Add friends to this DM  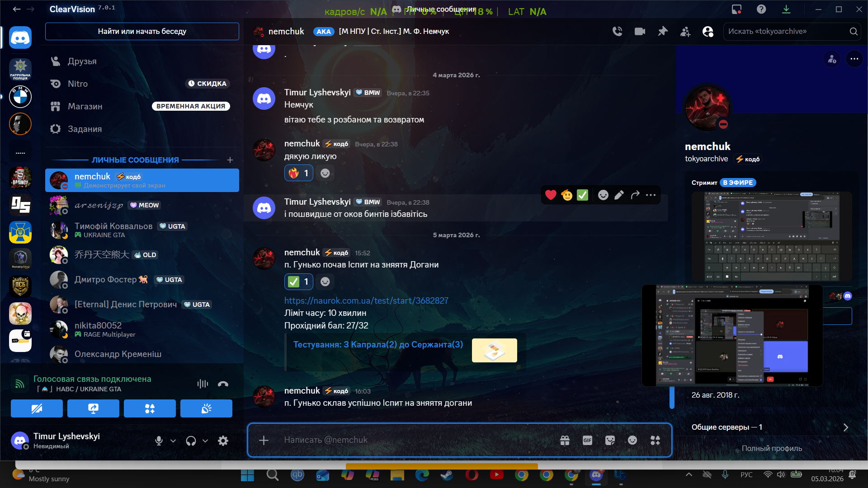coord(685,31)
